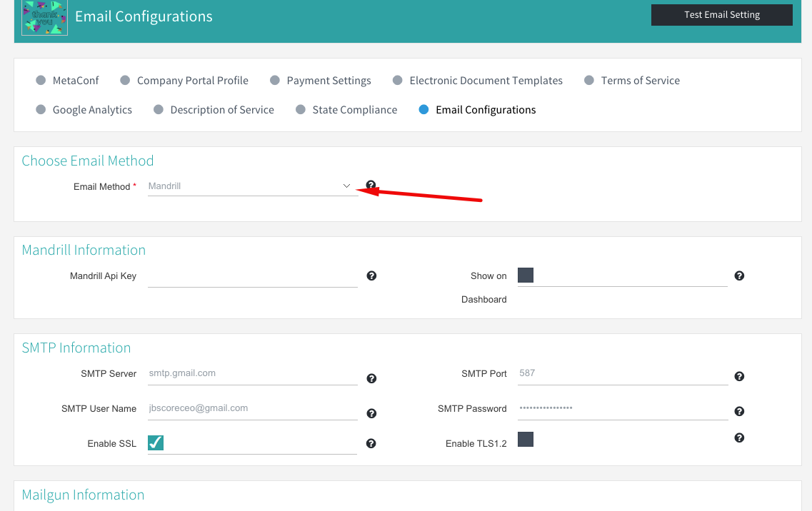Select the Email Configurations tab
This screenshot has height=511, width=812.
tap(478, 110)
